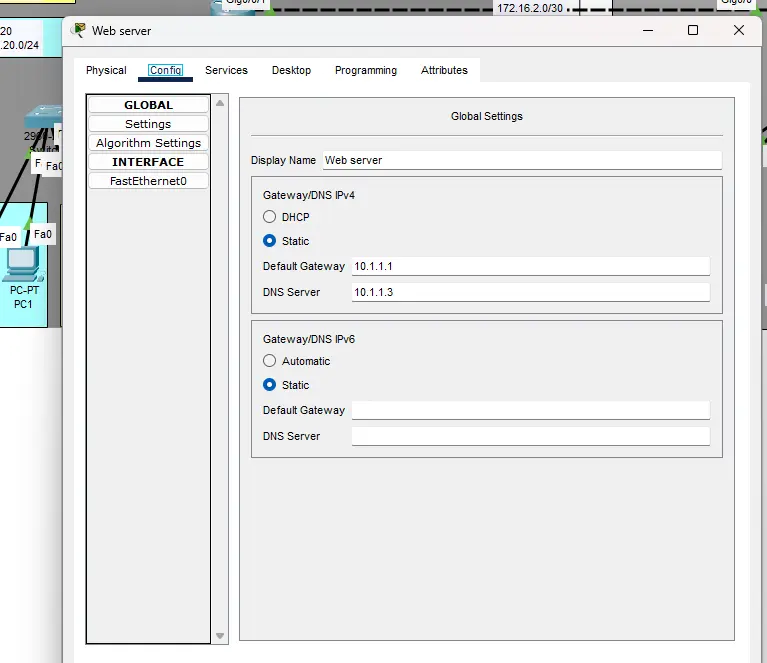Click the IPv4 Default Gateway field
Screen dimensions: 767x663
point(531,266)
